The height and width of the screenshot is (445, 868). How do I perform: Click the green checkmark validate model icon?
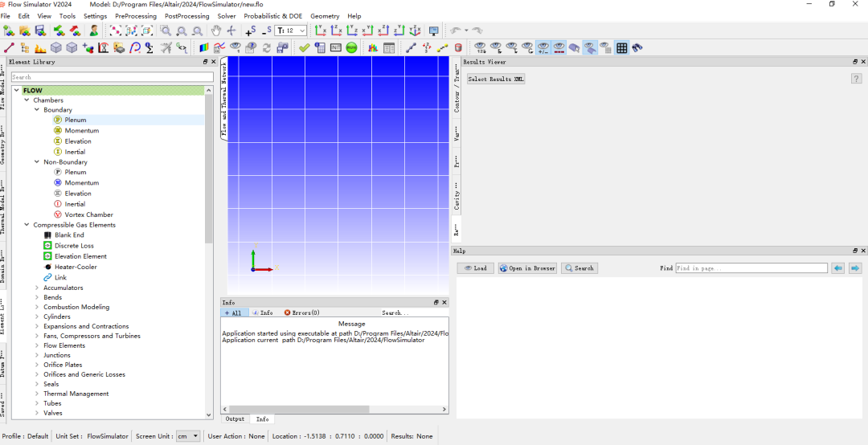(x=304, y=48)
